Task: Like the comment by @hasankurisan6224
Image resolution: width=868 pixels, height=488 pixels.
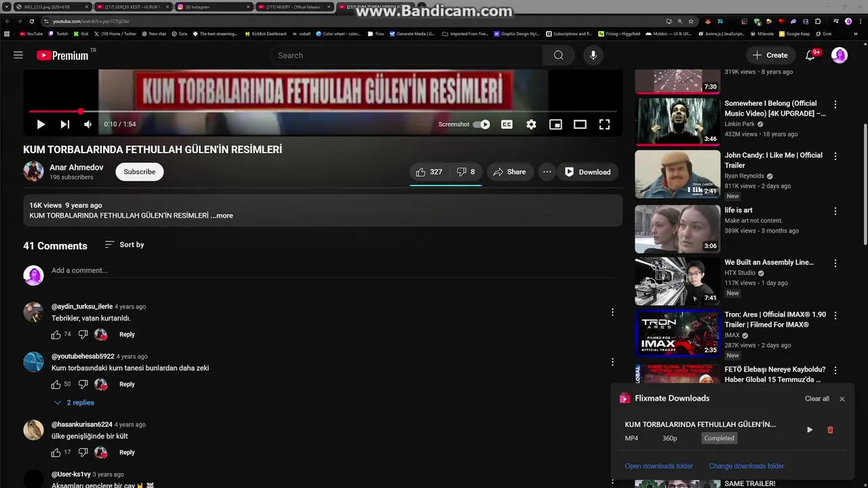Action: [56, 453]
